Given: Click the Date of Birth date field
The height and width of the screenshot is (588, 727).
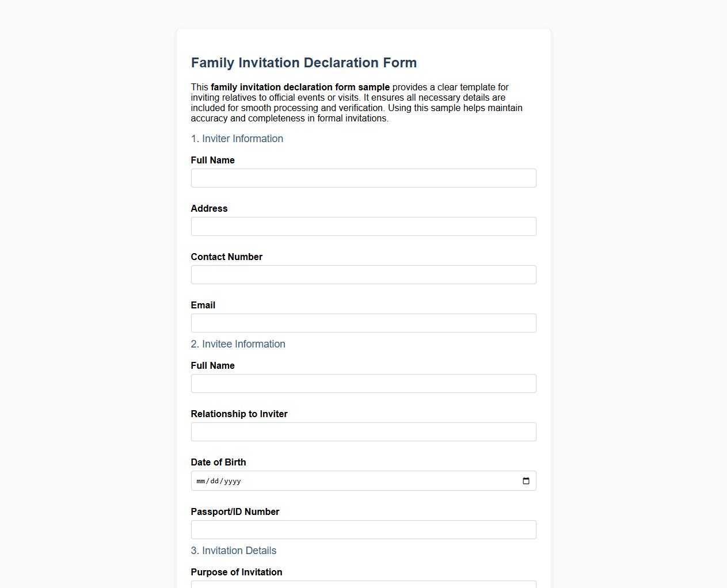Looking at the screenshot, I should click(345, 480).
